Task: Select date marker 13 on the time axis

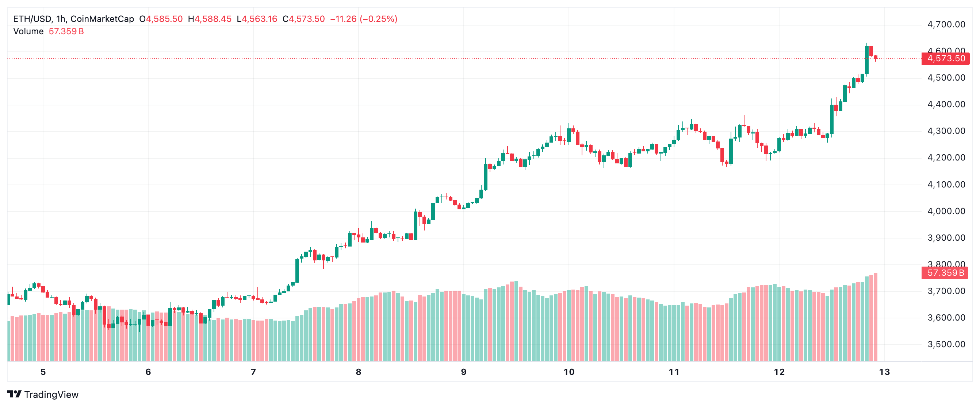Action: click(x=884, y=372)
